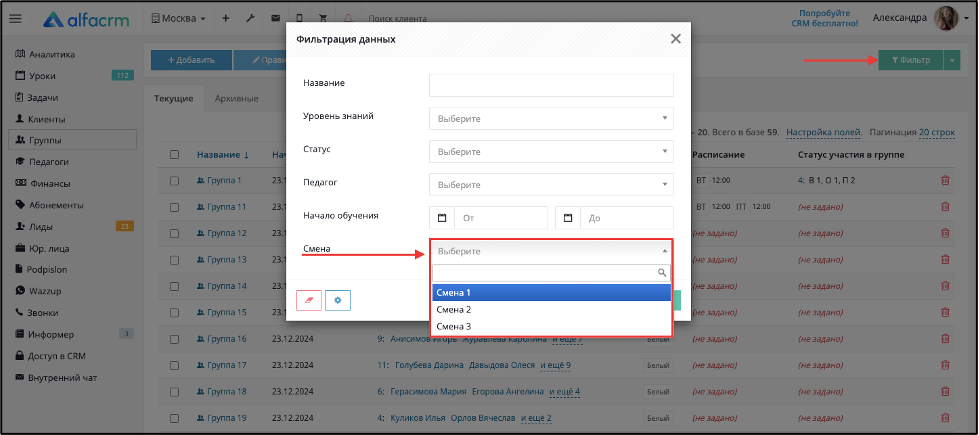Delete Группа 18 with its trash icon

945,391
